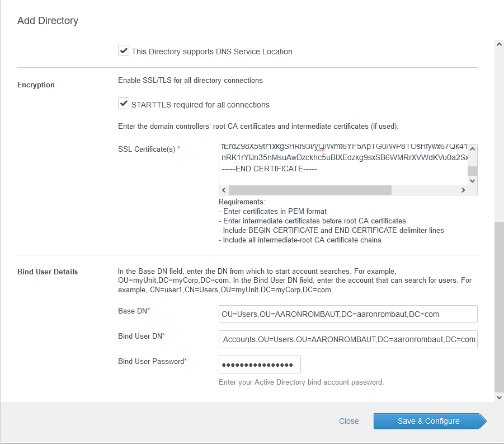Click the certificate box scroll-left arrow
The height and width of the screenshot is (444, 504).
tap(224, 190)
